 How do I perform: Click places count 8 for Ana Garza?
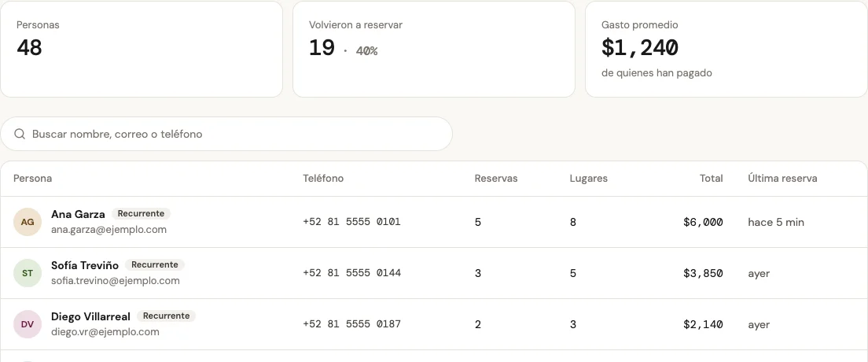click(573, 222)
